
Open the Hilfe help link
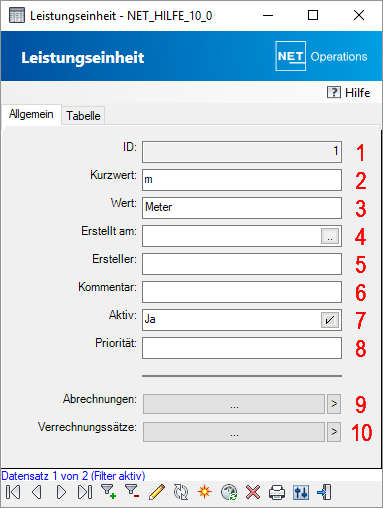coord(348,92)
